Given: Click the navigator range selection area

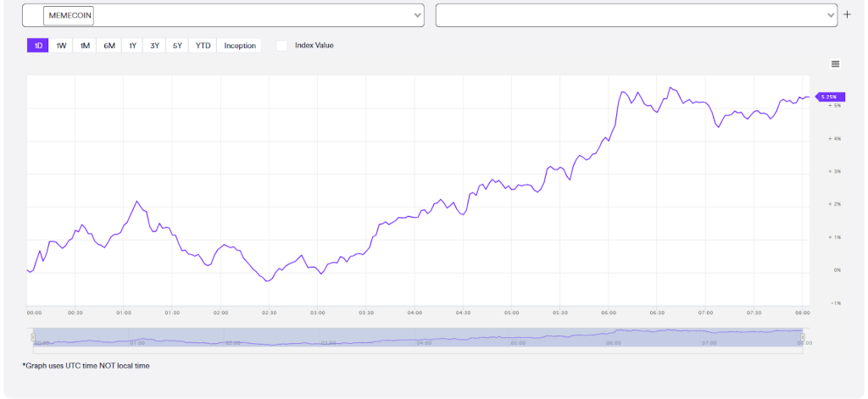Looking at the screenshot, I should tap(418, 337).
